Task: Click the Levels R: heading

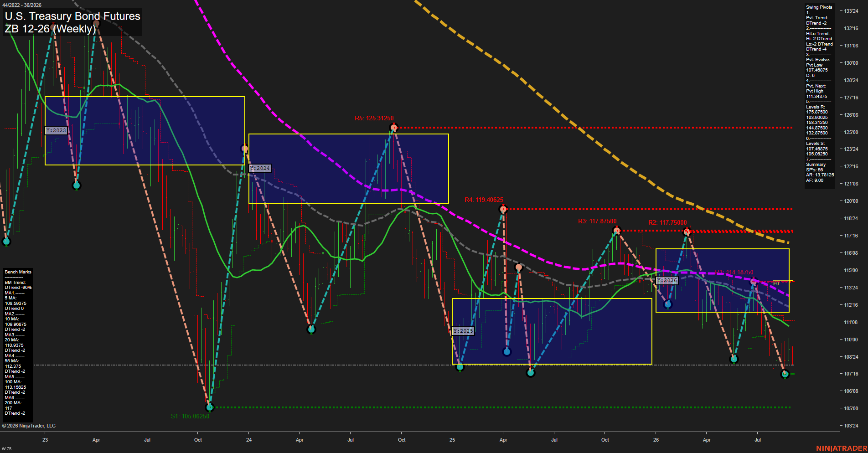Action: pos(815,107)
